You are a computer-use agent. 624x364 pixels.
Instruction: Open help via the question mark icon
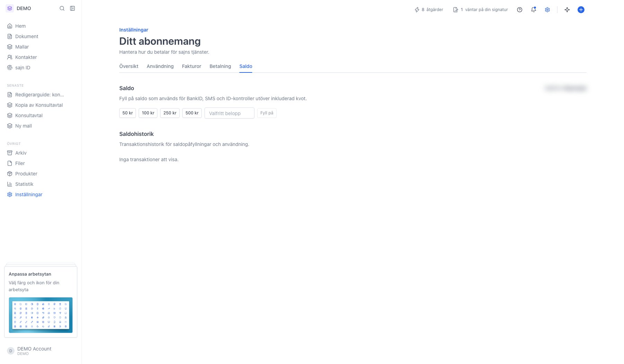(520, 10)
